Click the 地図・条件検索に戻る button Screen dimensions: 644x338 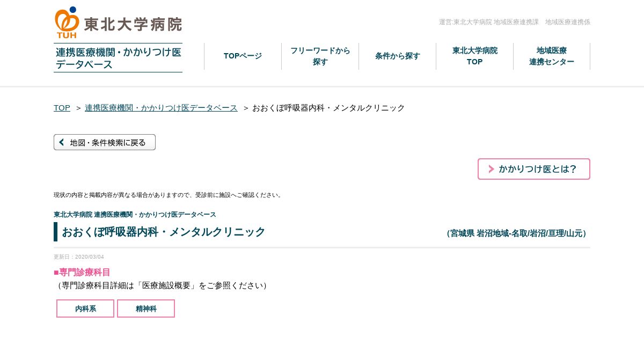[x=105, y=142]
